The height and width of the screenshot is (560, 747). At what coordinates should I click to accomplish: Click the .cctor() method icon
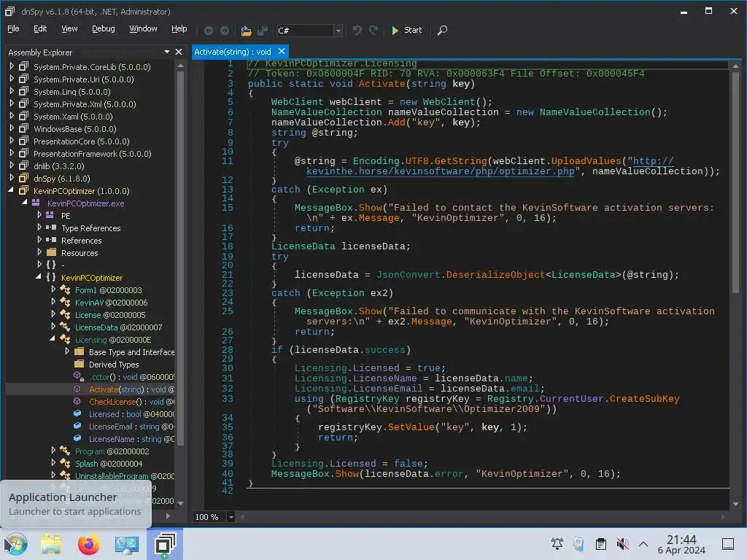pos(79,376)
